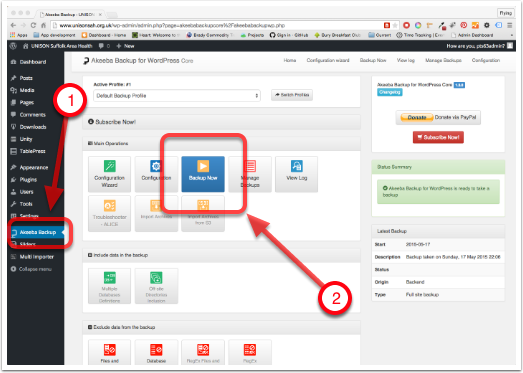Expand the Subscribe Now! panel header
The width and height of the screenshot is (523, 373).
[x=221, y=122]
